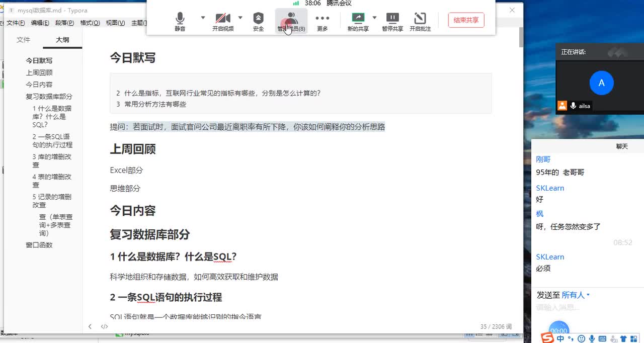644x343 pixels.
Task: Open the 段落(P) menu
Action: pos(64,23)
